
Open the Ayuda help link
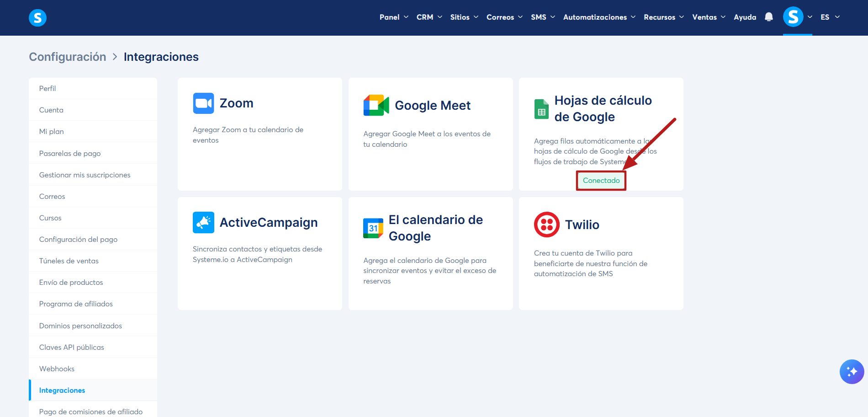coord(745,17)
